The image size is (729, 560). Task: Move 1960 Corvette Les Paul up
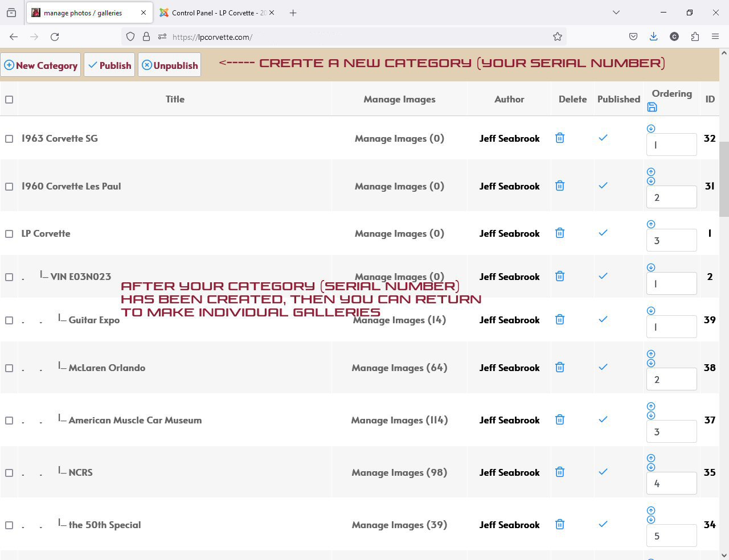click(651, 172)
